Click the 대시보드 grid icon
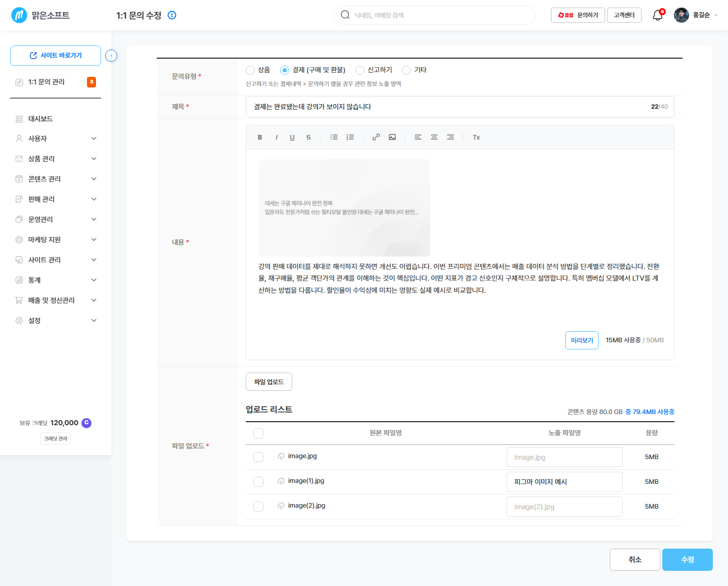The width and height of the screenshot is (728, 586). click(19, 119)
